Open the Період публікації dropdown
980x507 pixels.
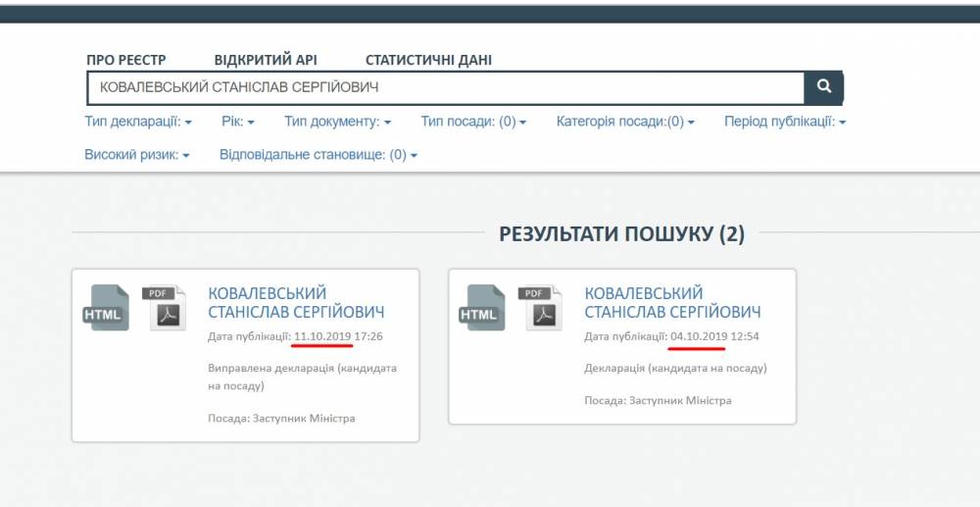[785, 123]
